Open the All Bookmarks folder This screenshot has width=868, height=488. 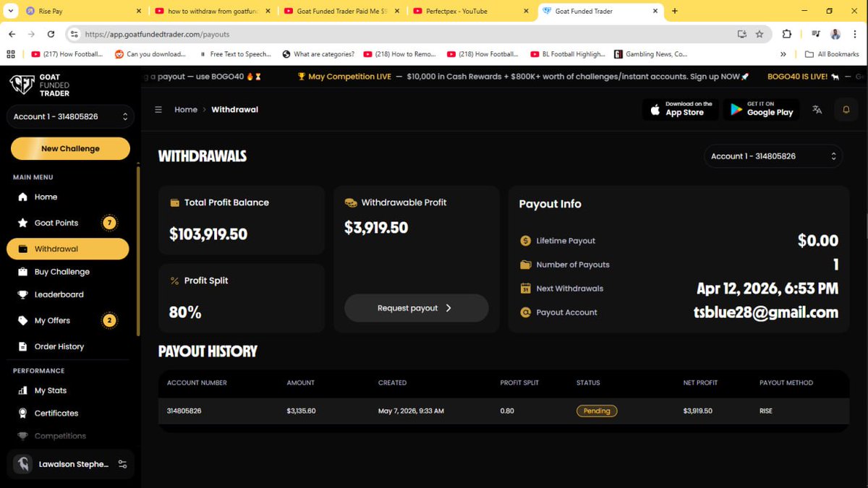click(x=833, y=54)
